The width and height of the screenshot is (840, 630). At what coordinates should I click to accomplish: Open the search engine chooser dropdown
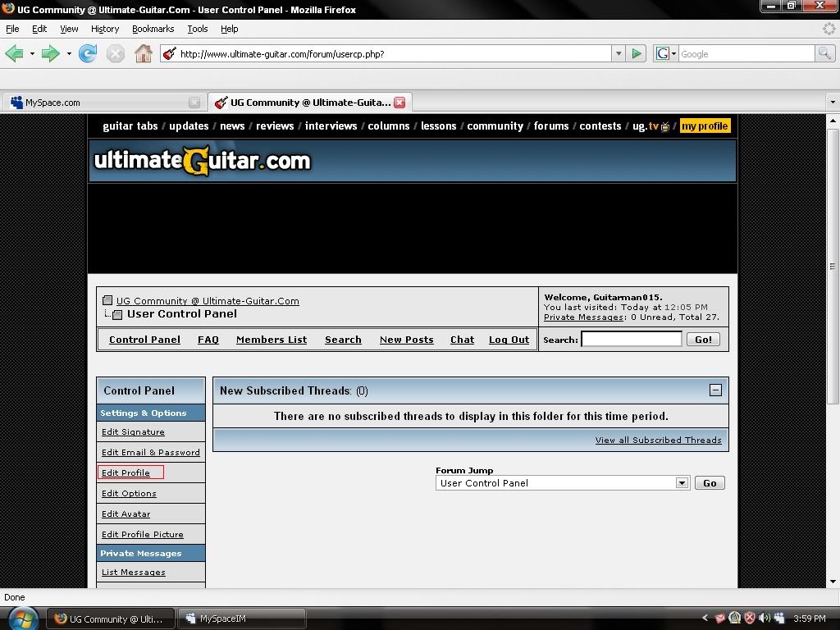[x=674, y=53]
